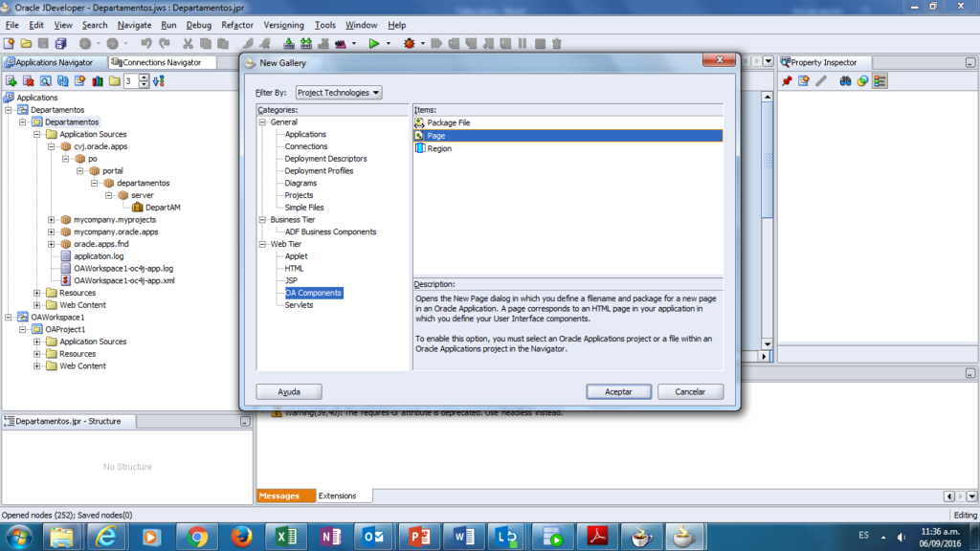980x551 pixels.
Task: Open the Refactor menu
Action: 237,25
